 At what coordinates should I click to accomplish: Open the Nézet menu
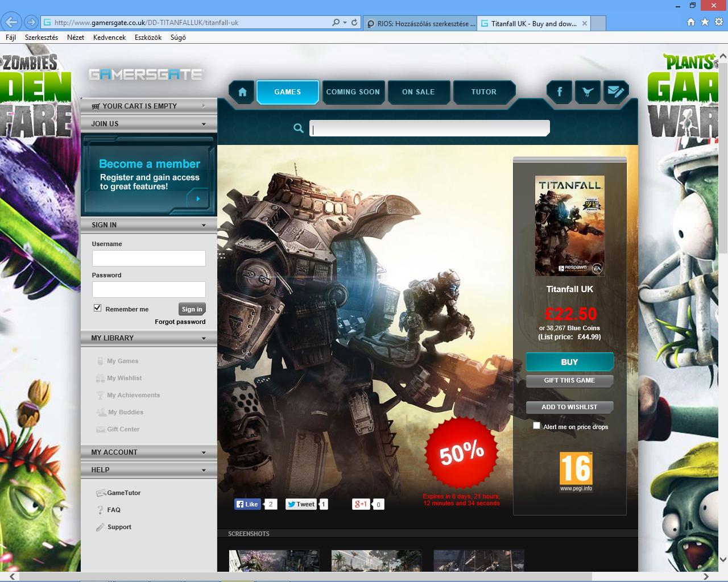pyautogui.click(x=76, y=38)
